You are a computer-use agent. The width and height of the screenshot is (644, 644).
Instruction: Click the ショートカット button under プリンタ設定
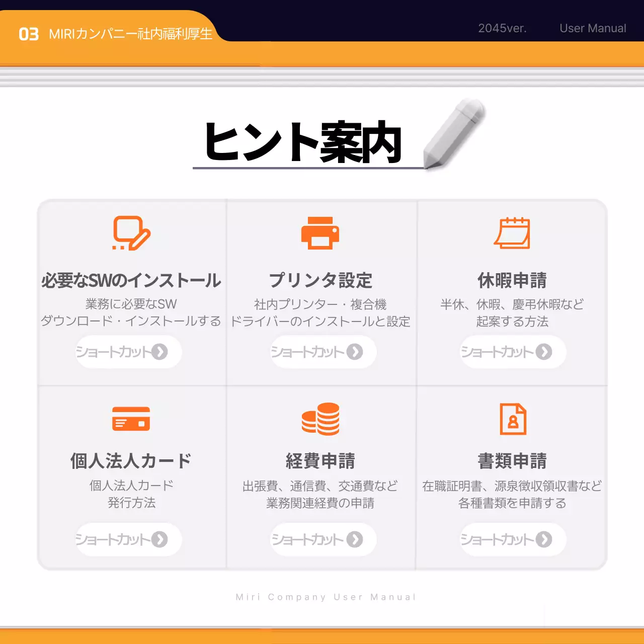point(322,352)
